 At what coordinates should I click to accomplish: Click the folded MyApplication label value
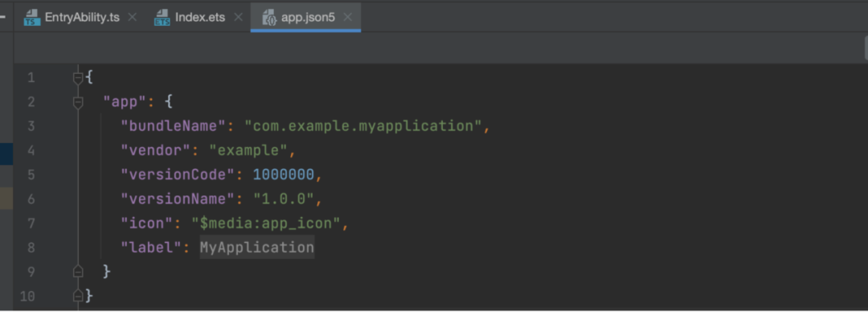[257, 247]
